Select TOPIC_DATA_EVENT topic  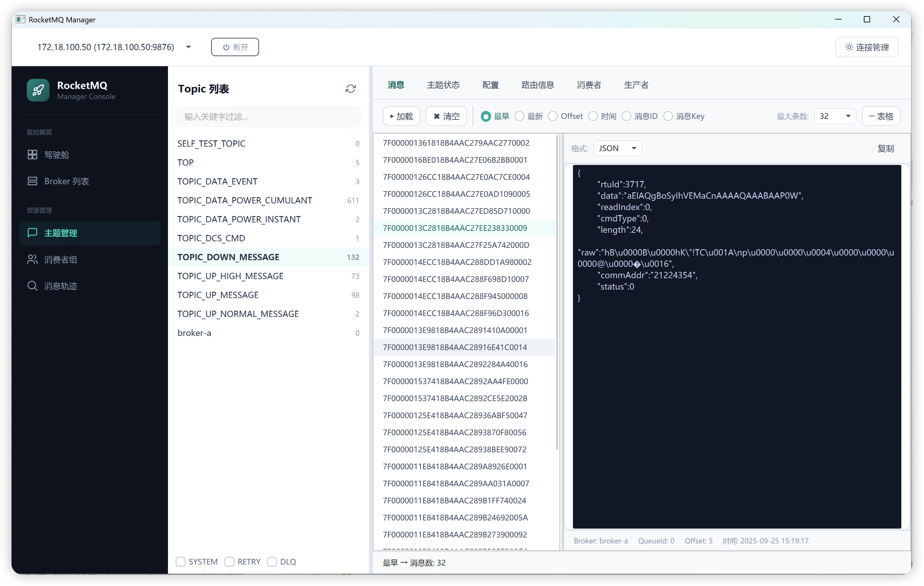(x=268, y=181)
